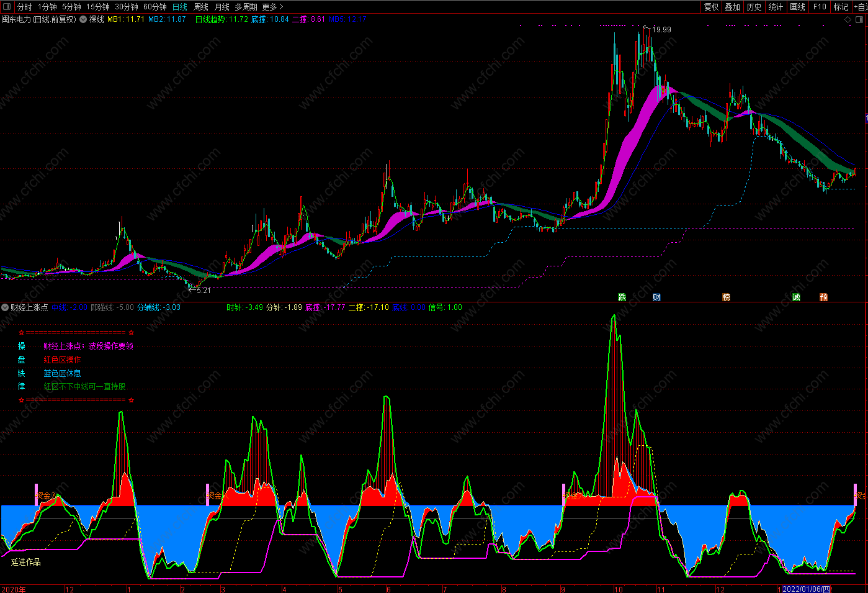The height and width of the screenshot is (593, 868).
Task: Click the diamond icon at chart top-right
Action: [848, 20]
